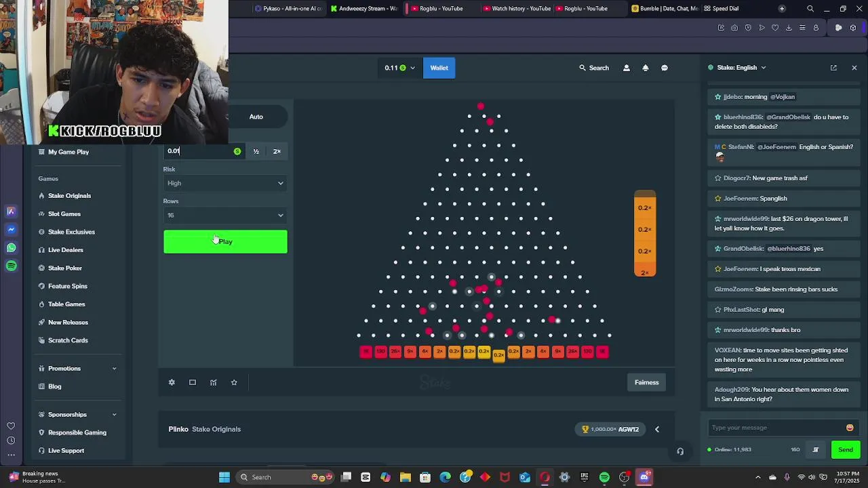Open the Rows dropdown set to 16
This screenshot has height=488, width=868.
(225, 216)
